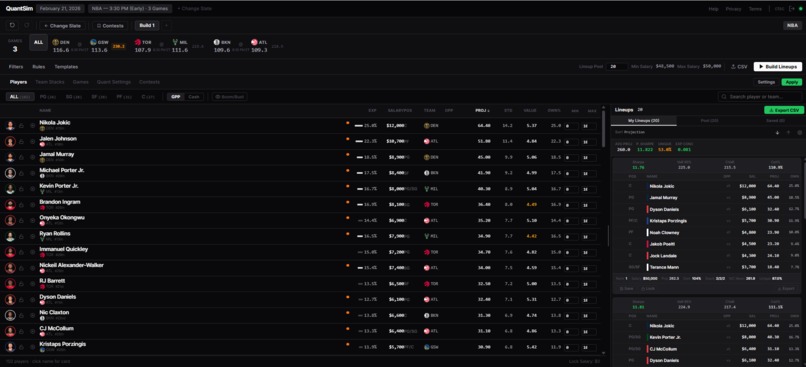Filter players by PG position
This screenshot has height=367, width=806.
[x=47, y=97]
